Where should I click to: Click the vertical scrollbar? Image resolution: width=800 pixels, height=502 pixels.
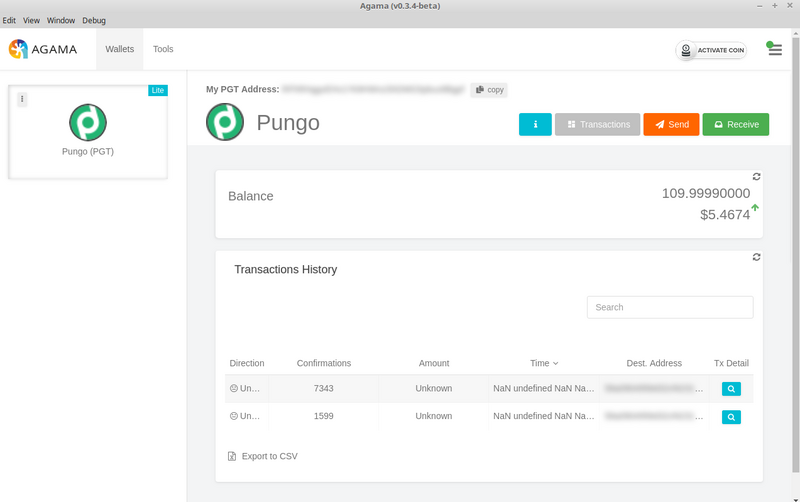pos(795,255)
